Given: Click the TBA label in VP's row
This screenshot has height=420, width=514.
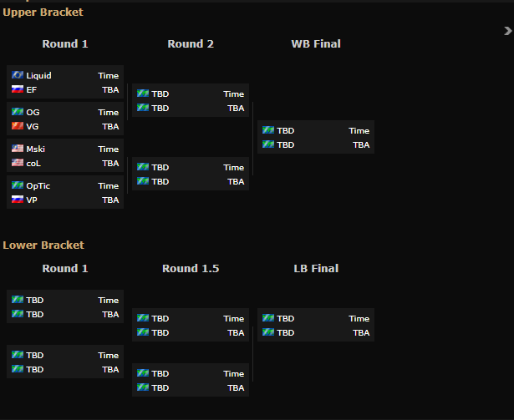Looking at the screenshot, I should 110,200.
